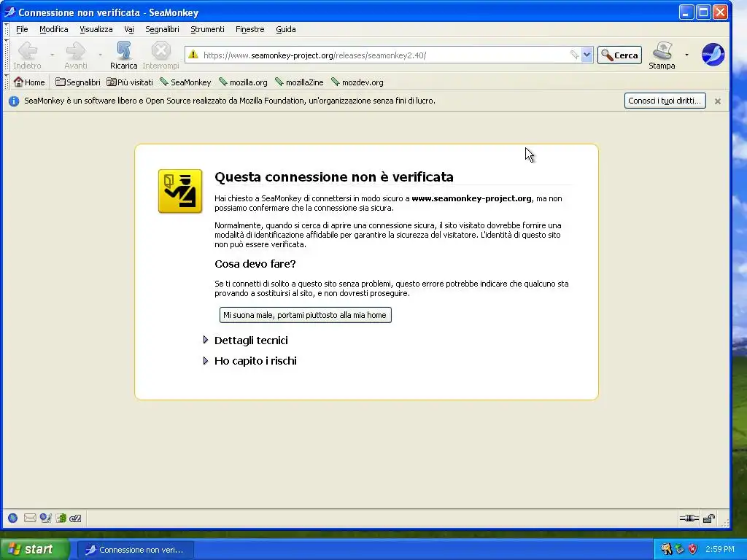Viewport: 747px width, 560px height.
Task: Click the 'Cosa devo fare?' heading
Action: click(x=255, y=263)
